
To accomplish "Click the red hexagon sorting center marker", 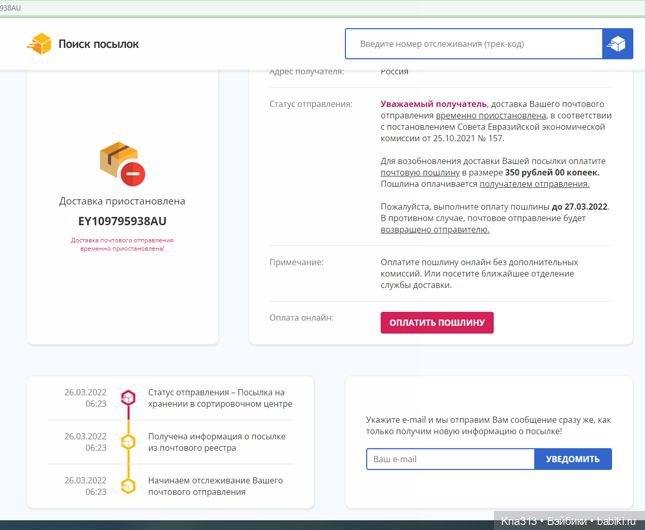I will 128,398.
